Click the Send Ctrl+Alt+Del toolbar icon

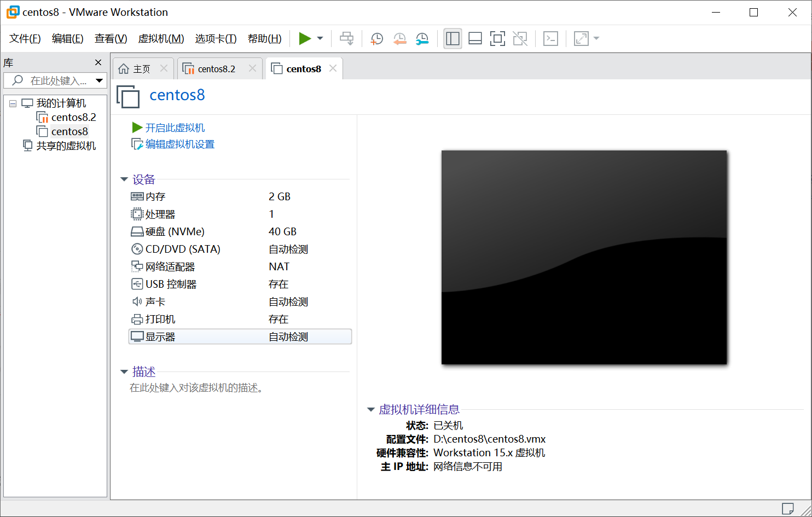click(x=550, y=38)
